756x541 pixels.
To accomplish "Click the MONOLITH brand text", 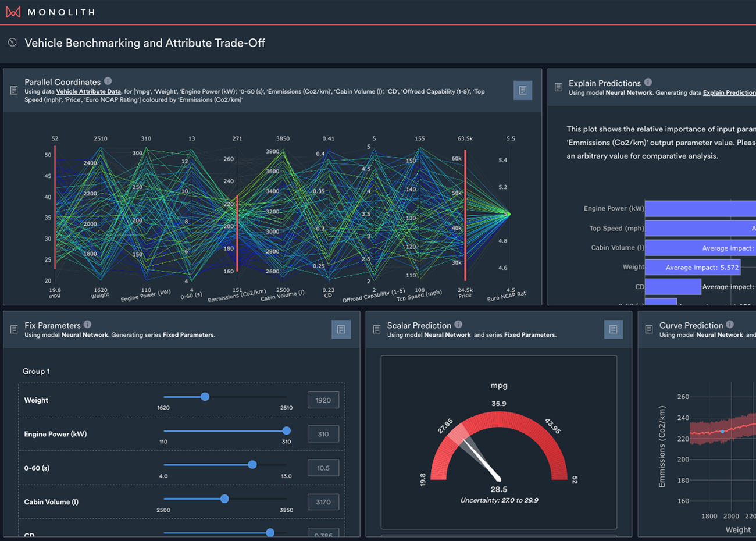I will point(61,12).
